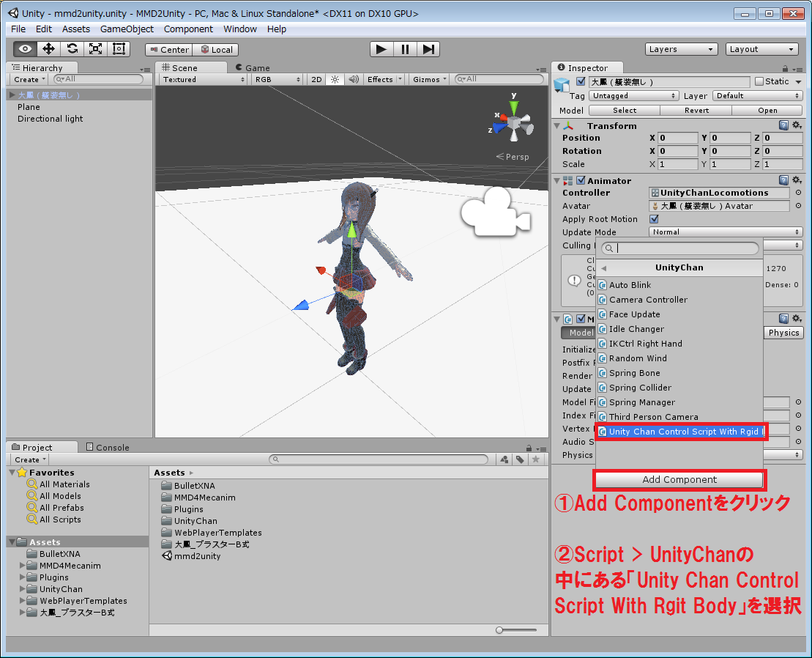Open the Component menu
The image size is (812, 658).
188,29
